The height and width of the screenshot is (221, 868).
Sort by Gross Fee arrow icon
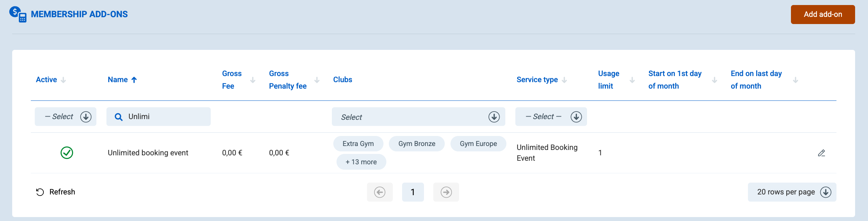(253, 80)
